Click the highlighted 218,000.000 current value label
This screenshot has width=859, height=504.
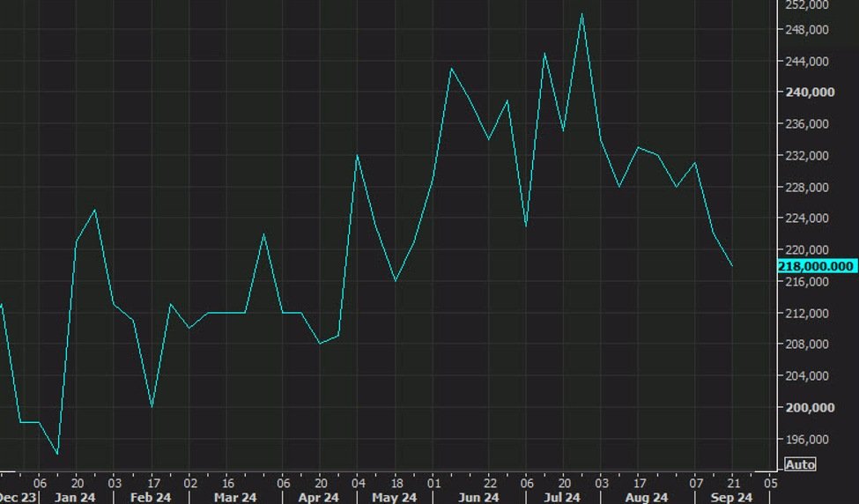click(817, 266)
